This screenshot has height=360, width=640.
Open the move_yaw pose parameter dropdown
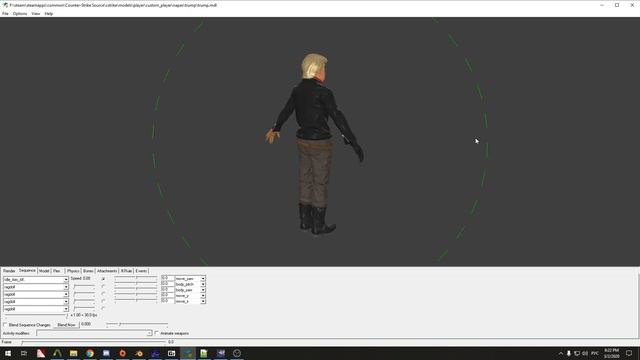pyautogui.click(x=203, y=278)
